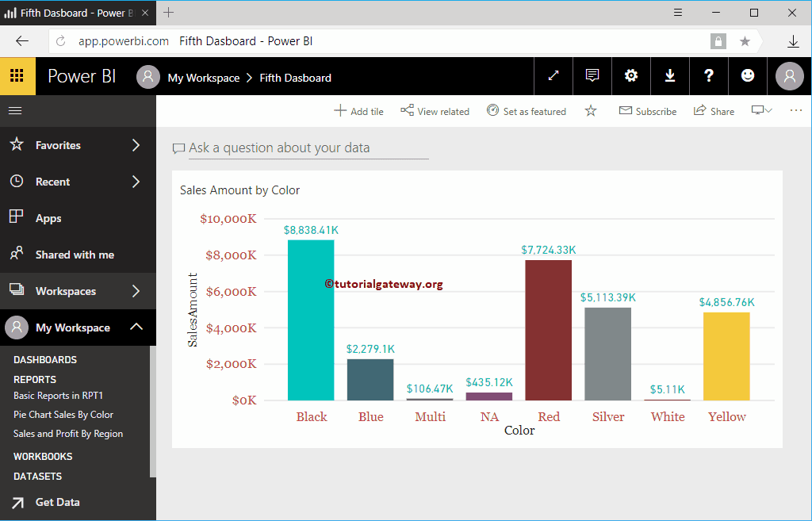The width and height of the screenshot is (812, 521).
Task: Open Apps in the navigation pane
Action: tap(48, 218)
